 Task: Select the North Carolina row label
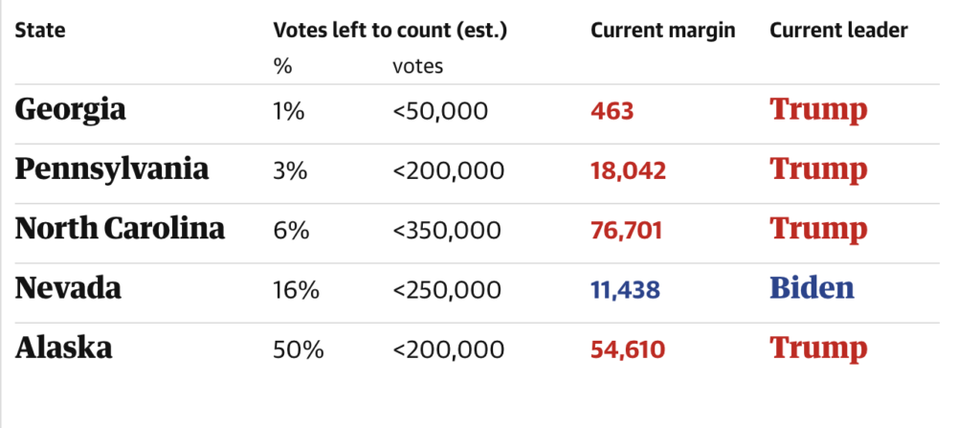(120, 229)
